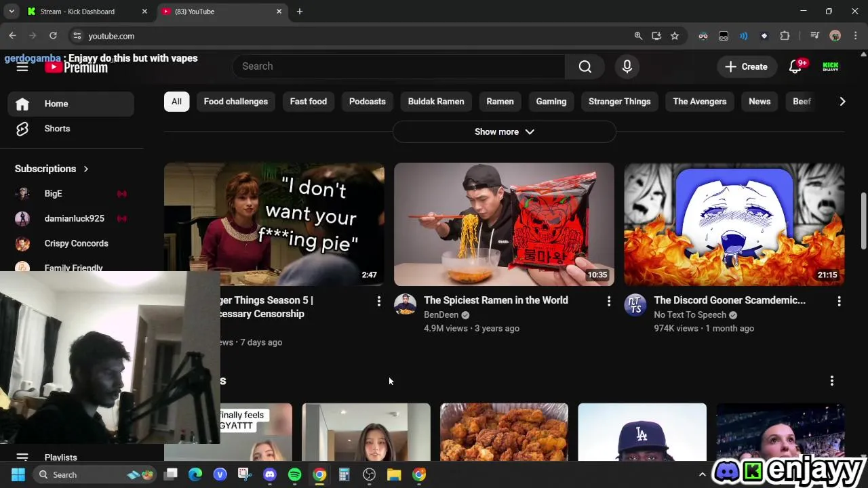
Task: Open a new browser tab
Action: pos(300,12)
